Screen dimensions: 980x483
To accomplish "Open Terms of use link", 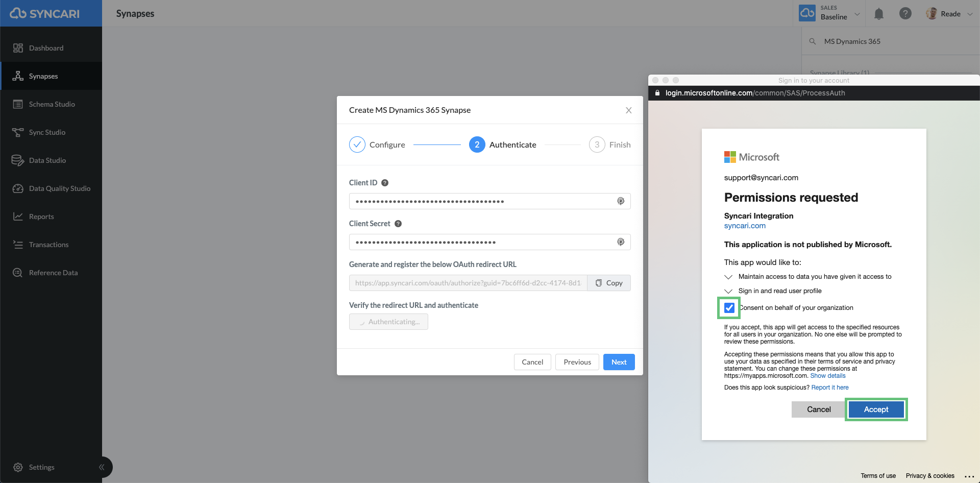I will coord(878,476).
